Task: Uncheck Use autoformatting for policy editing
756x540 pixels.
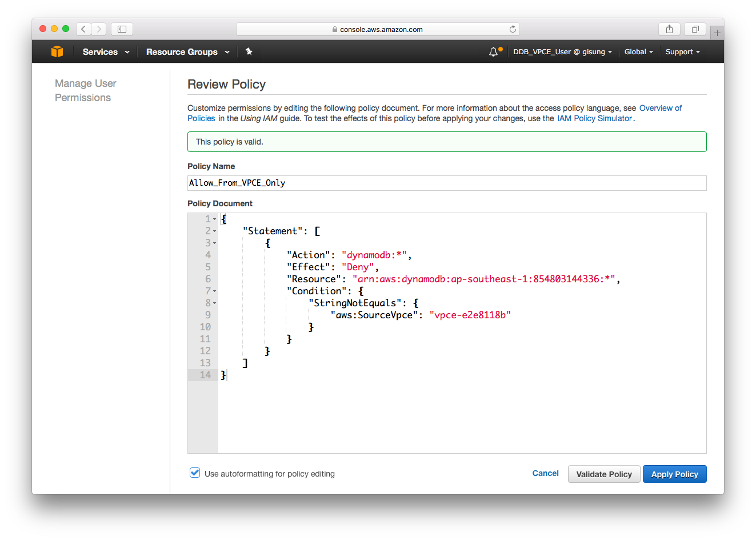Action: pyautogui.click(x=195, y=473)
